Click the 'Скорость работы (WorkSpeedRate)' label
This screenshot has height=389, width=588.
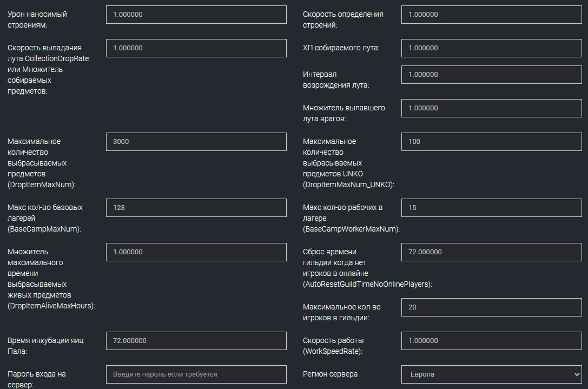(x=333, y=346)
